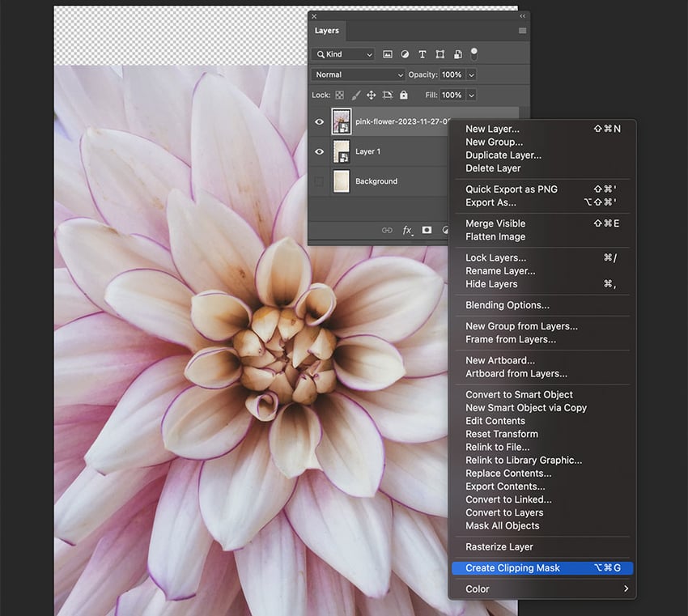Add a layer mask from the panel bottom

pyautogui.click(x=426, y=230)
